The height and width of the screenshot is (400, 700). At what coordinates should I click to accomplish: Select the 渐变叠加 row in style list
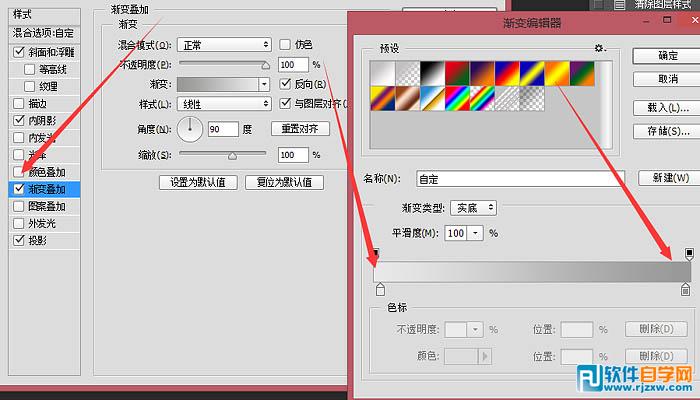44,189
